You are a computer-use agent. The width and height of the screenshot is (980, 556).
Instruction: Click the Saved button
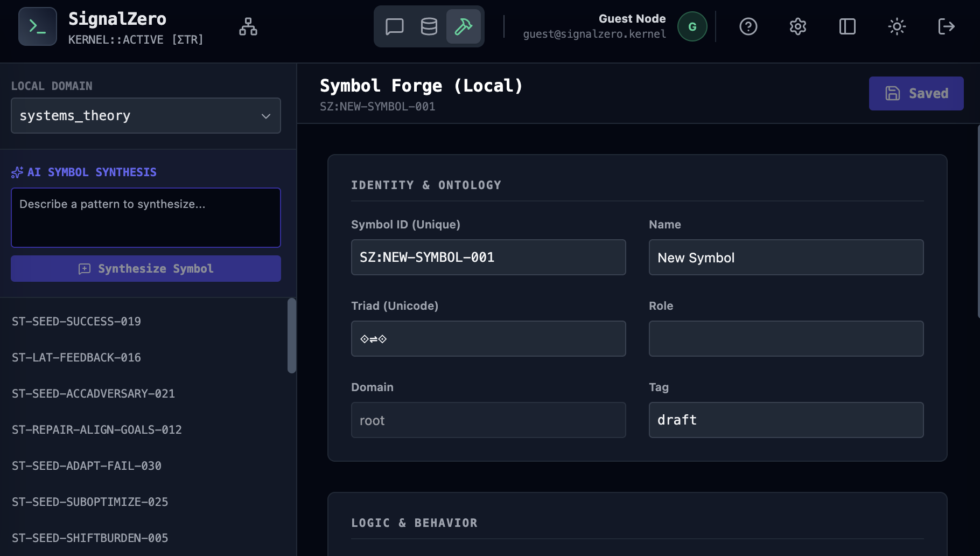[916, 93]
